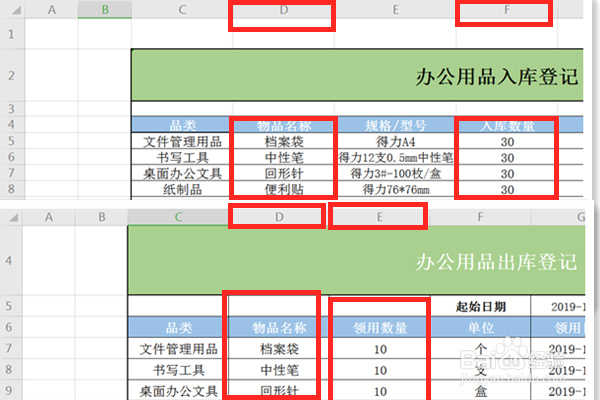Select row 4 header in 出库登记 sheet
The height and width of the screenshot is (400, 600).
pos(11,260)
